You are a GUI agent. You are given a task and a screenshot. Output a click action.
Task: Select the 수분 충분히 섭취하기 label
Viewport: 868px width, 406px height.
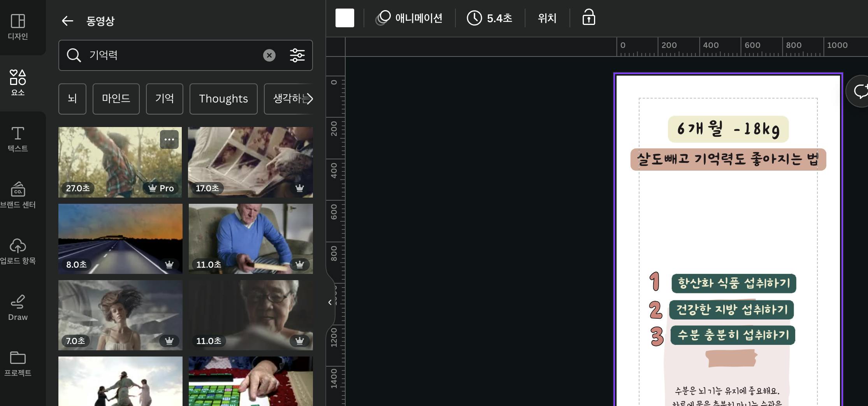733,335
